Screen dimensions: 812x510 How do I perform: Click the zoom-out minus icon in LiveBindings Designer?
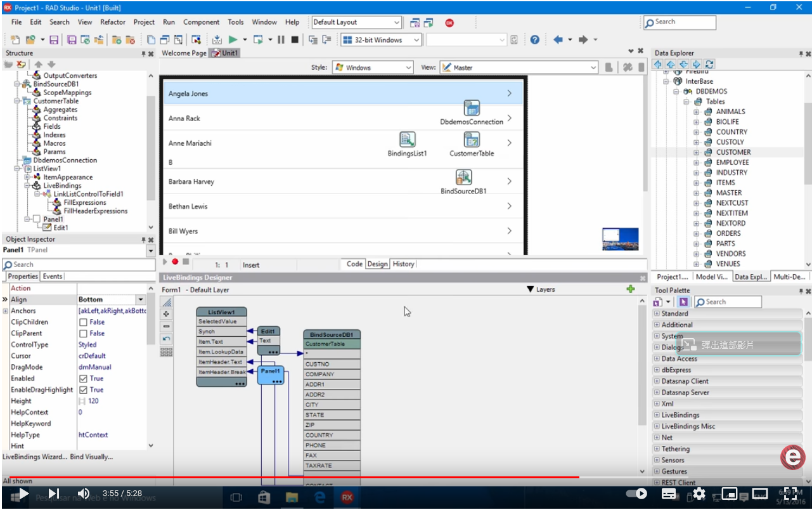tap(166, 326)
